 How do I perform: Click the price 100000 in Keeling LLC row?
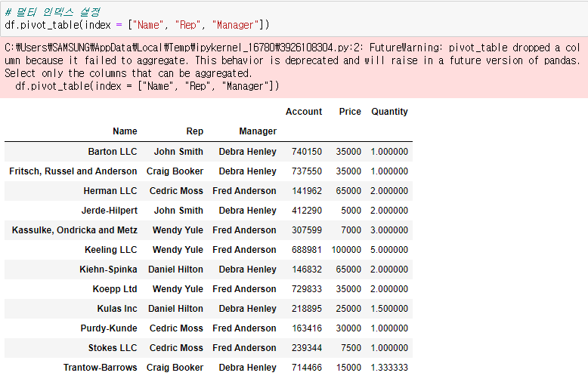[x=346, y=250]
